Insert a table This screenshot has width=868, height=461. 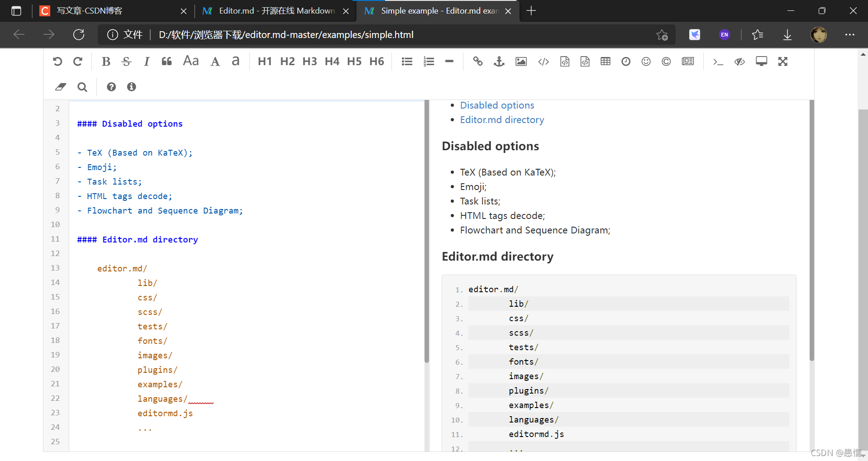pos(606,62)
